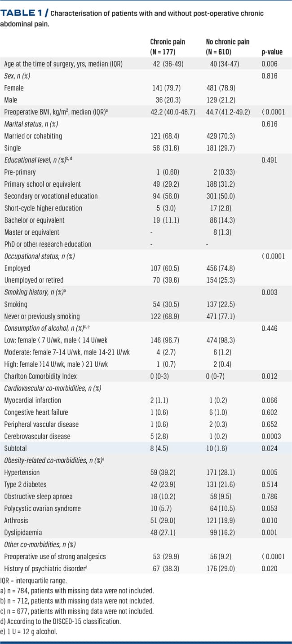Select the 'Married or cohabiting' row label

coord(33,136)
